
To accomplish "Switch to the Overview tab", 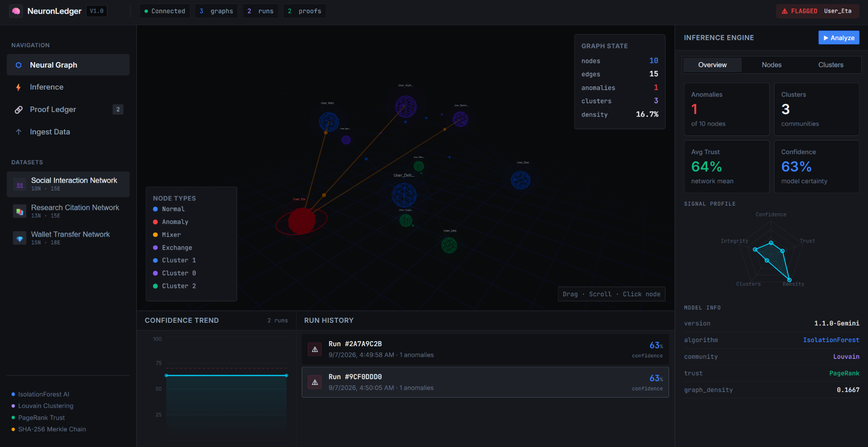I will 712,65.
